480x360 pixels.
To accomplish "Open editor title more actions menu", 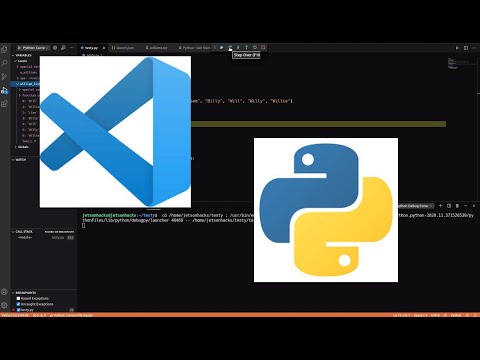I will click(x=474, y=48).
